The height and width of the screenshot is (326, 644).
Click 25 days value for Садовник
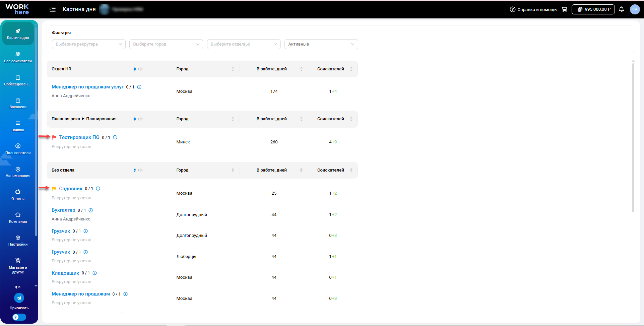(274, 193)
